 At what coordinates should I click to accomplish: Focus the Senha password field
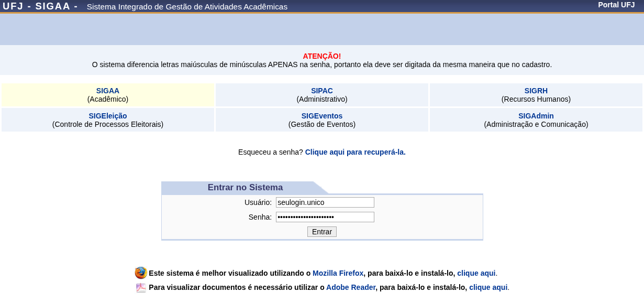325,217
